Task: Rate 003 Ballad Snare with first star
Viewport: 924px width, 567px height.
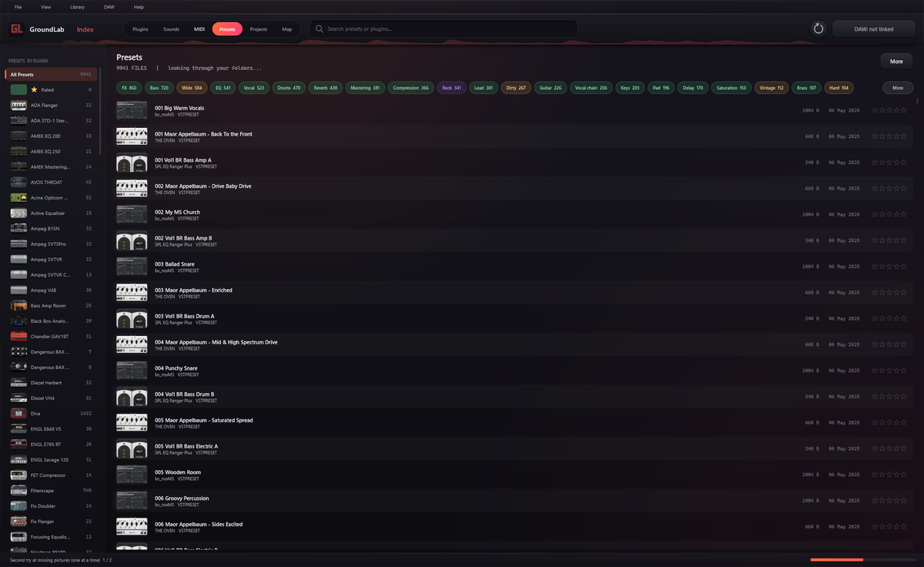Action: click(x=875, y=267)
